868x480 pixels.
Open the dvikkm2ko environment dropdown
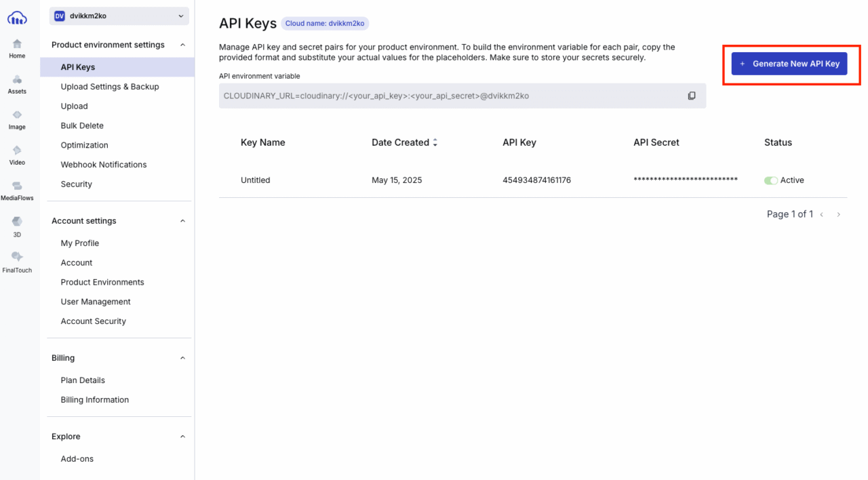[x=119, y=16]
